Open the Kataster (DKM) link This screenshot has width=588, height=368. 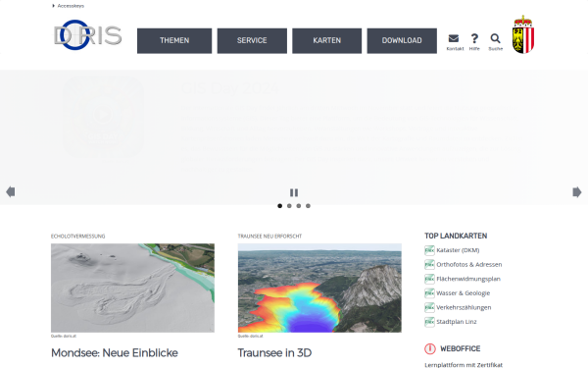coord(458,250)
